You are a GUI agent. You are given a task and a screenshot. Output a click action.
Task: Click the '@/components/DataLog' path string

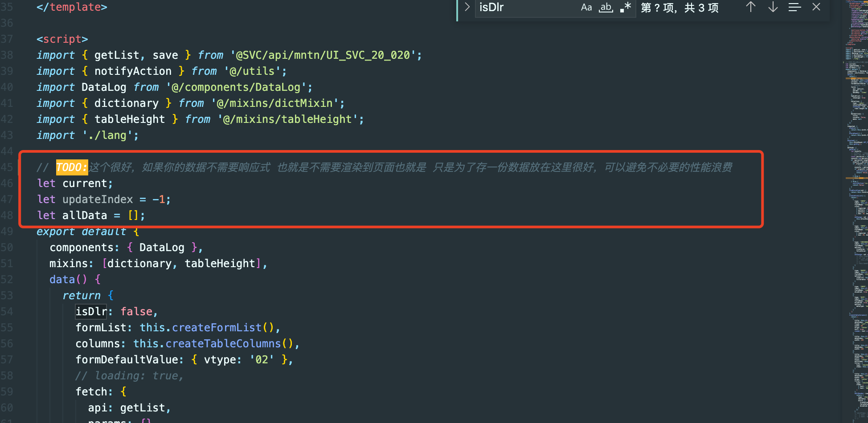point(236,87)
